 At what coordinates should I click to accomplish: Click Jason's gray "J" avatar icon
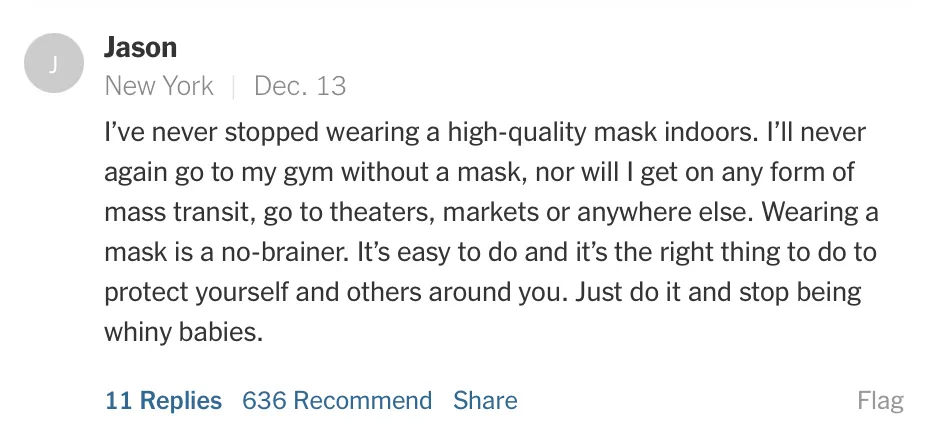[54, 64]
